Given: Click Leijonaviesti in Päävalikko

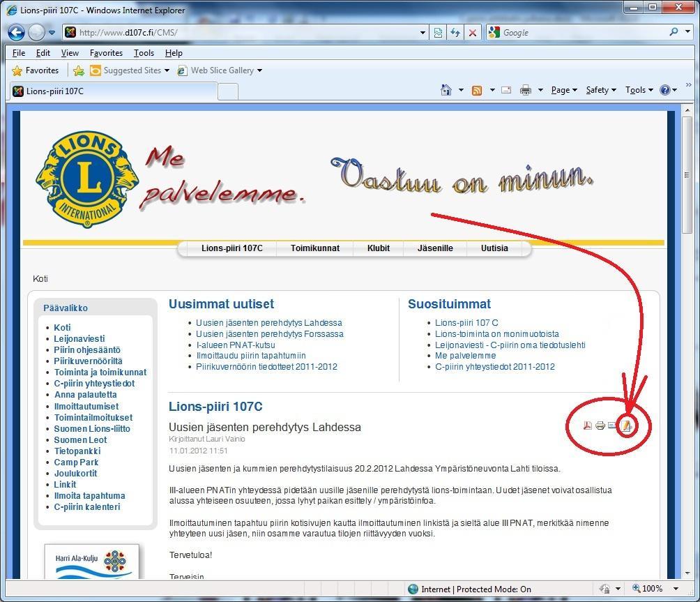Looking at the screenshot, I should [79, 339].
